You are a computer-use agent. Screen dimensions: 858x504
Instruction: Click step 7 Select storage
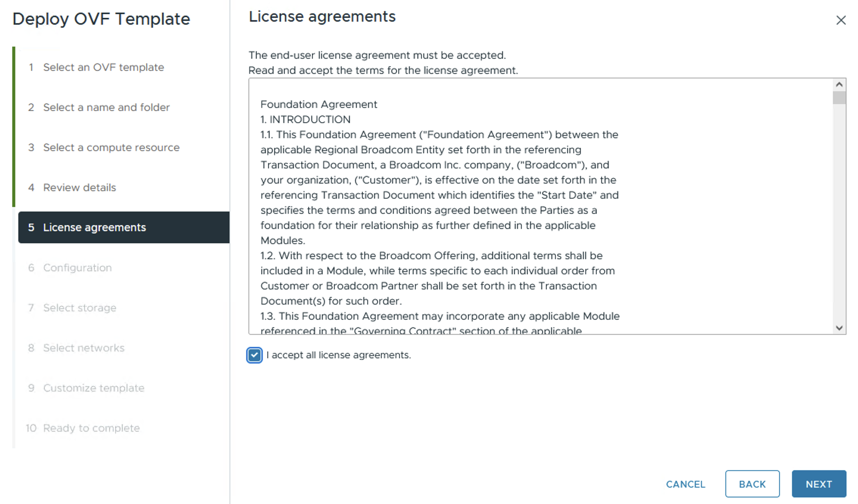(x=80, y=308)
